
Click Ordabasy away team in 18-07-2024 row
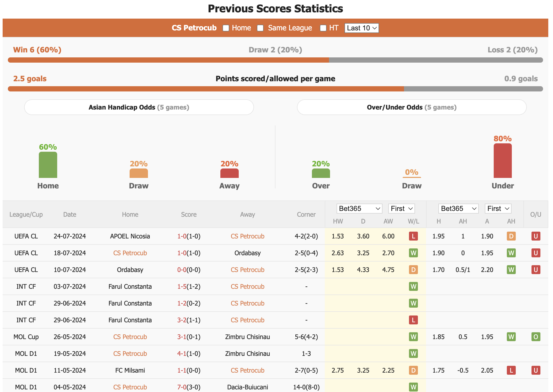[x=247, y=253]
